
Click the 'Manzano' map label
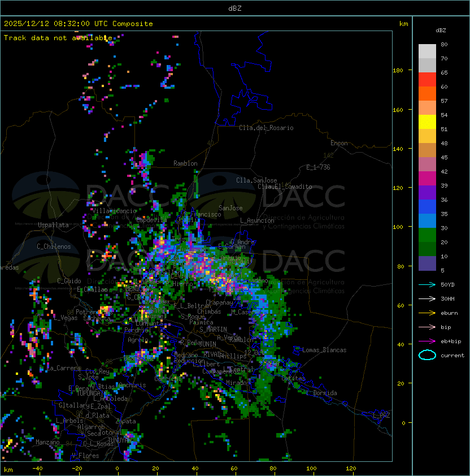point(47,442)
